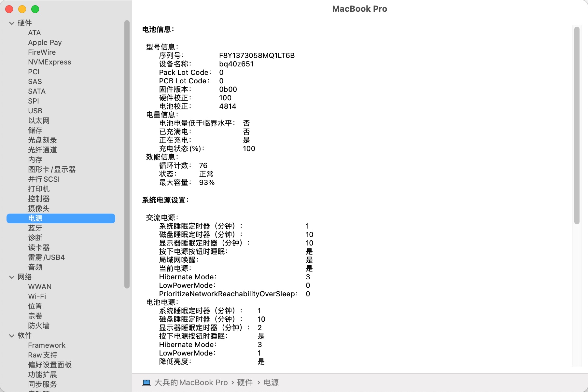The image size is (588, 392).
Task: Click the MacBook laptop icon in the path bar
Action: coord(147,383)
